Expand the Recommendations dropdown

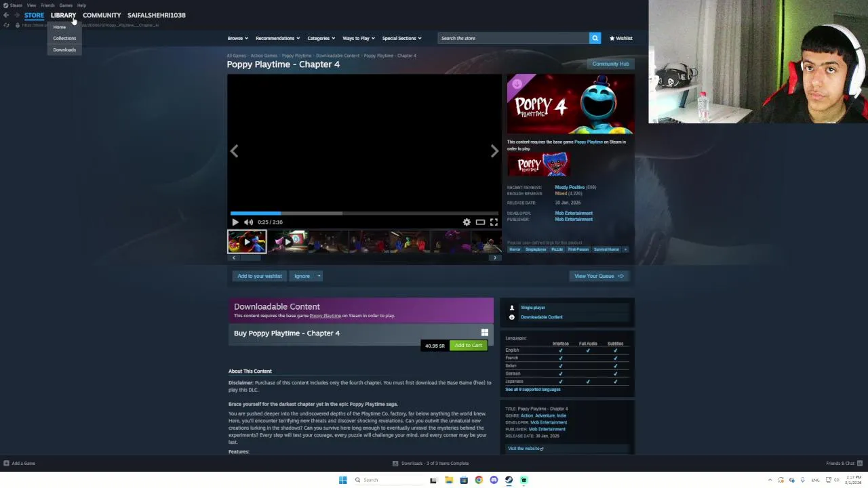[x=277, y=38]
